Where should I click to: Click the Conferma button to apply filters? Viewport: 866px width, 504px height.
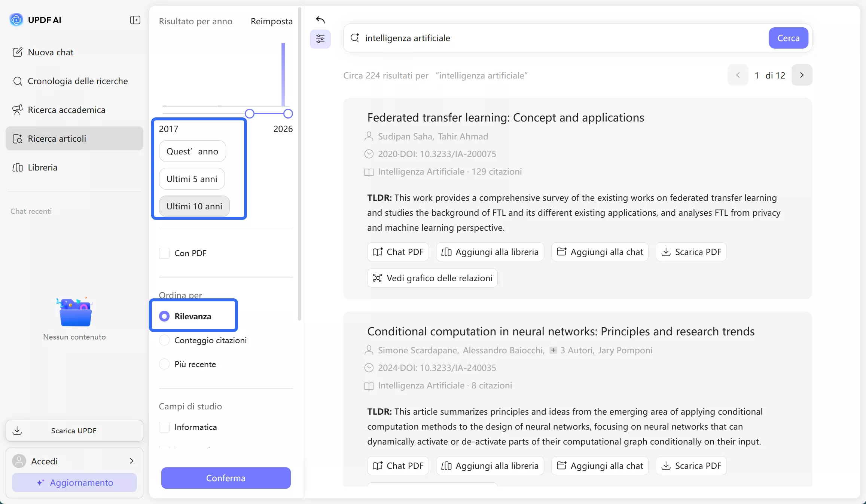tap(226, 478)
